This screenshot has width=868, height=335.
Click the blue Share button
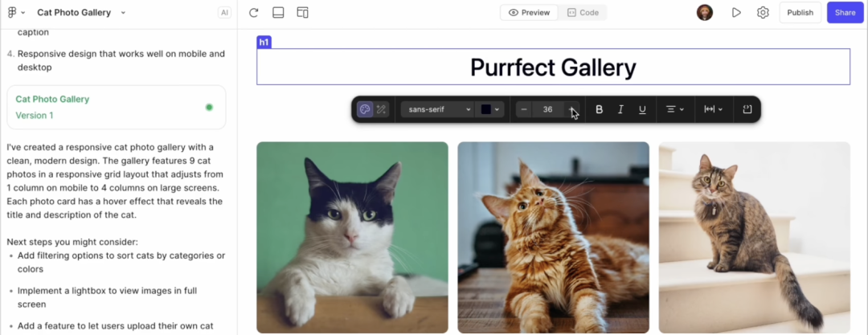[845, 13]
